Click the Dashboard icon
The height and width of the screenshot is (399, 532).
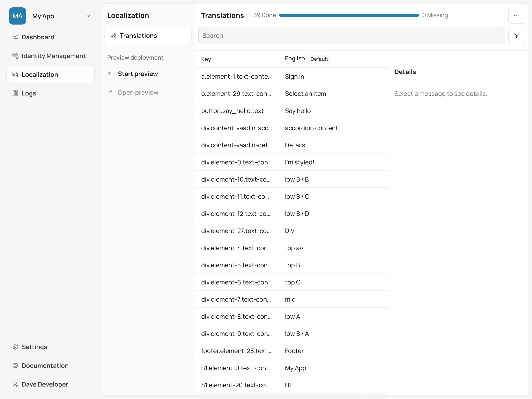[x=15, y=37]
